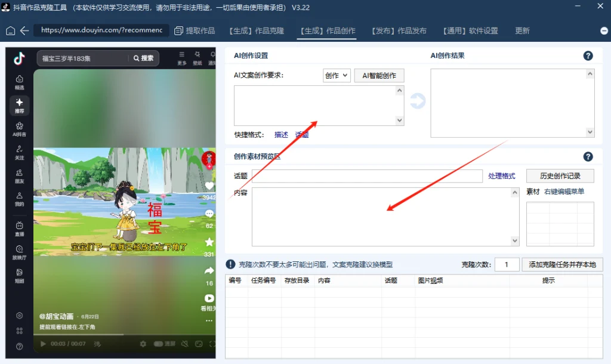This screenshot has height=364, width=611.
Task: Open the video player settings gear
Action: [143, 344]
